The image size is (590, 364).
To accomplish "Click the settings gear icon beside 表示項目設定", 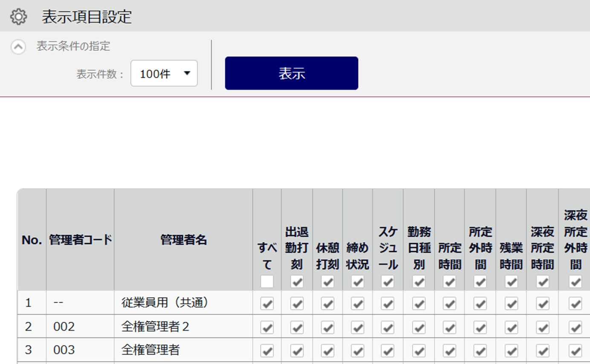I will pyautogui.click(x=18, y=17).
